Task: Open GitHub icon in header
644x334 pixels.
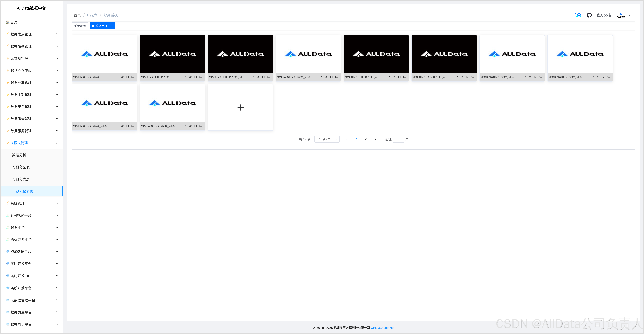Action: pyautogui.click(x=589, y=15)
